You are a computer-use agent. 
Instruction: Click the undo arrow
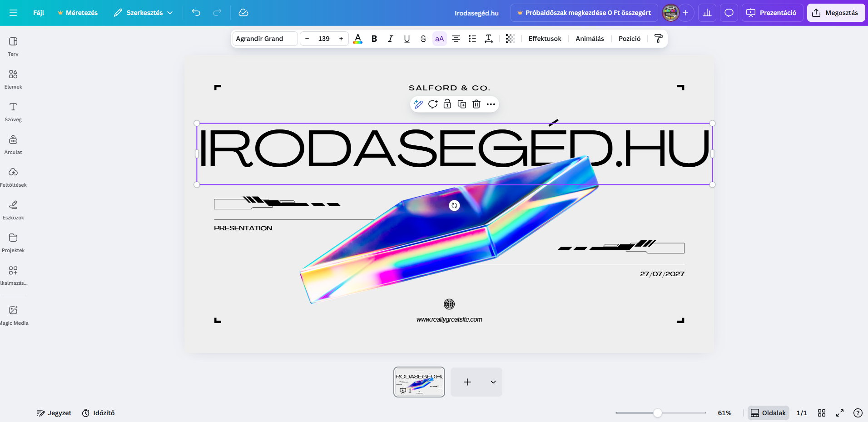[x=196, y=13]
